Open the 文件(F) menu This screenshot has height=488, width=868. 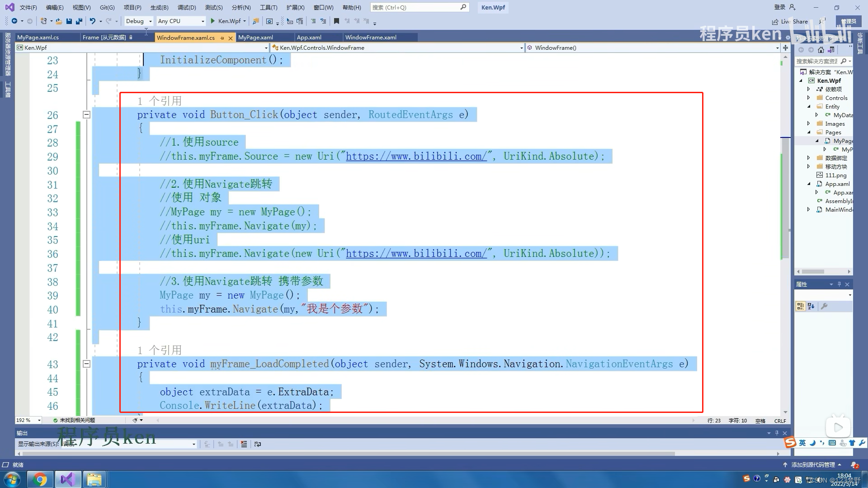28,7
